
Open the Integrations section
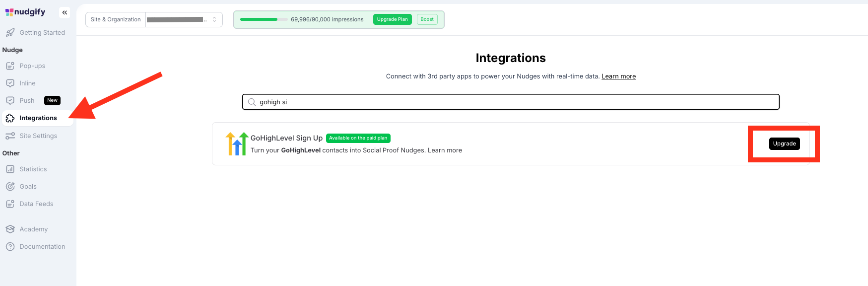click(37, 118)
